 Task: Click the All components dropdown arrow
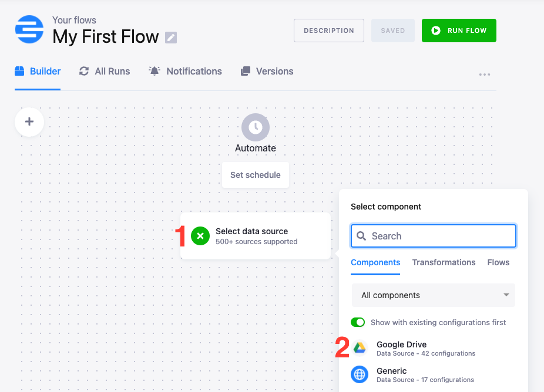506,295
